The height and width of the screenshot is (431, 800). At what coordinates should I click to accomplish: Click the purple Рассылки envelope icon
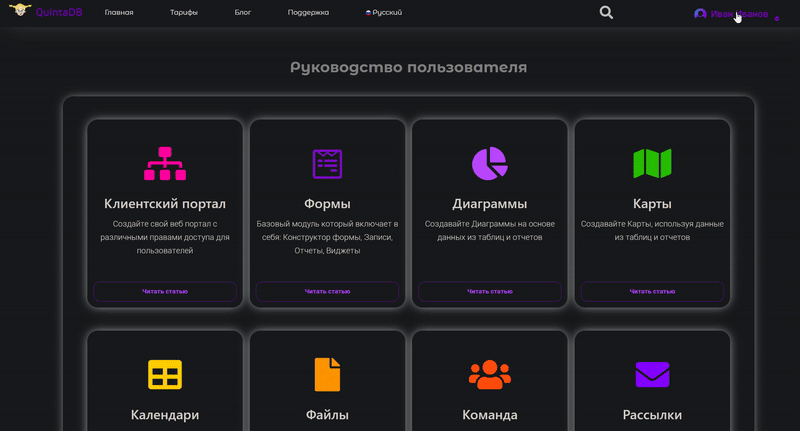coord(652,374)
